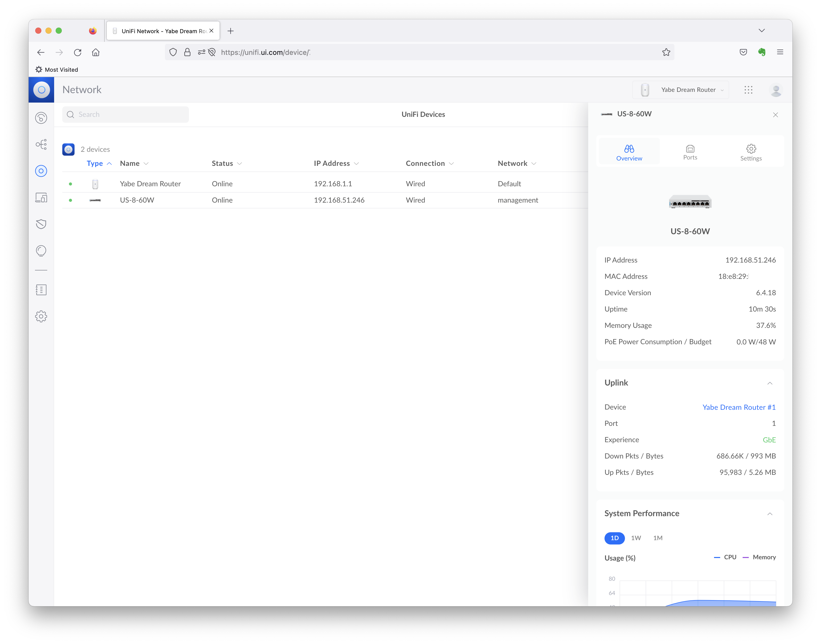Select the UniFi Devices icon in sidebar
Image resolution: width=821 pixels, height=644 pixels.
click(x=41, y=171)
